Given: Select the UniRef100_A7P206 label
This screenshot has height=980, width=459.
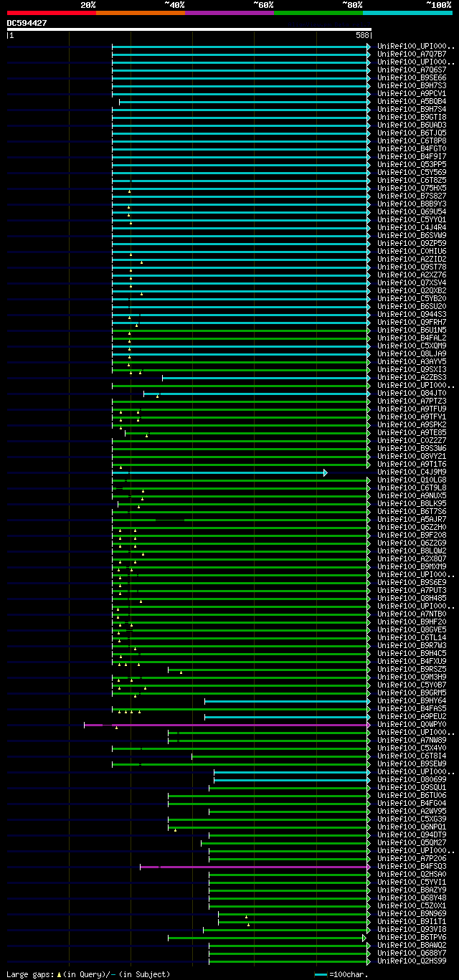Looking at the screenshot, I should pos(412,858).
